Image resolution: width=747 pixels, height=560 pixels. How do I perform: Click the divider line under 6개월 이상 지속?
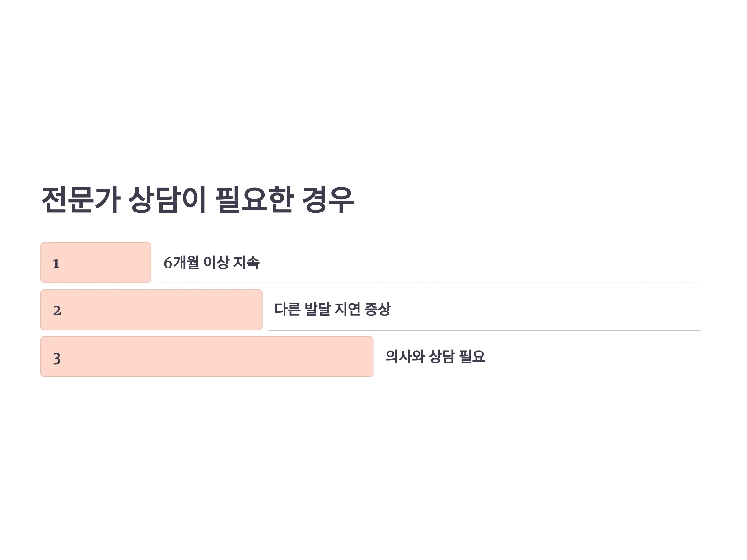[x=429, y=283]
